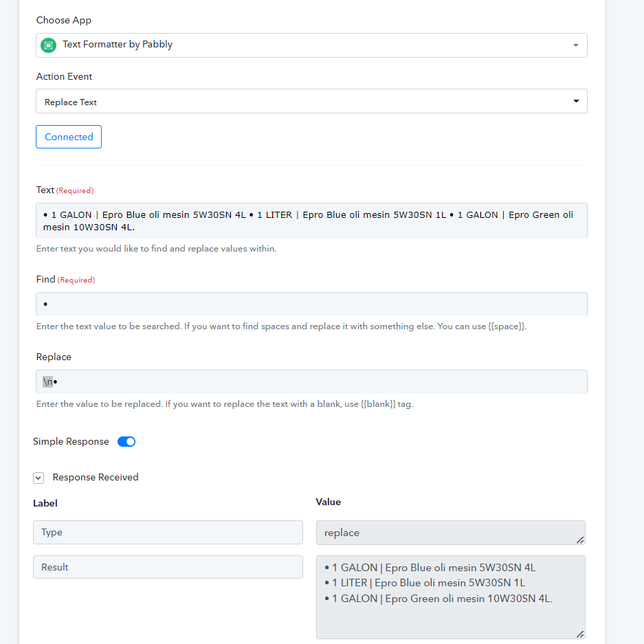Click the Simple Response label text
The width and height of the screenshot is (644, 644).
click(71, 442)
